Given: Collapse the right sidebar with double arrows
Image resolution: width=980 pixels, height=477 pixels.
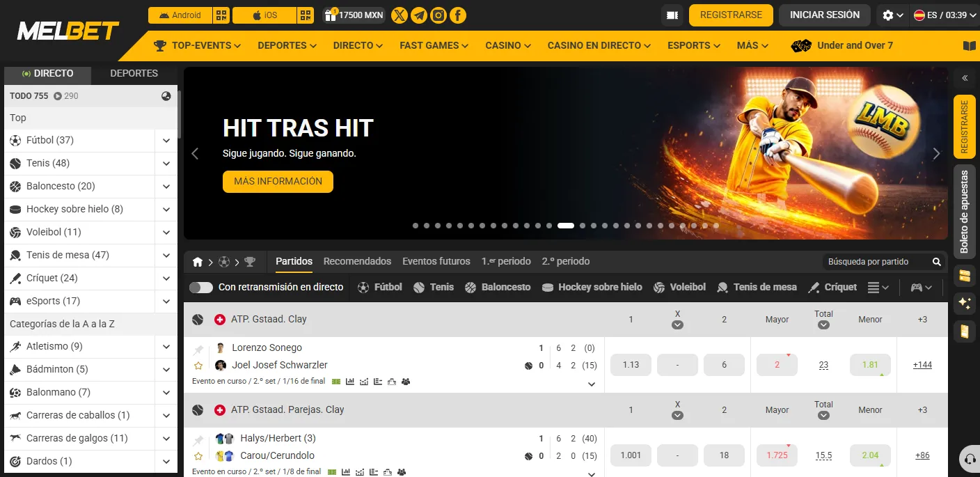Looking at the screenshot, I should coord(965,78).
